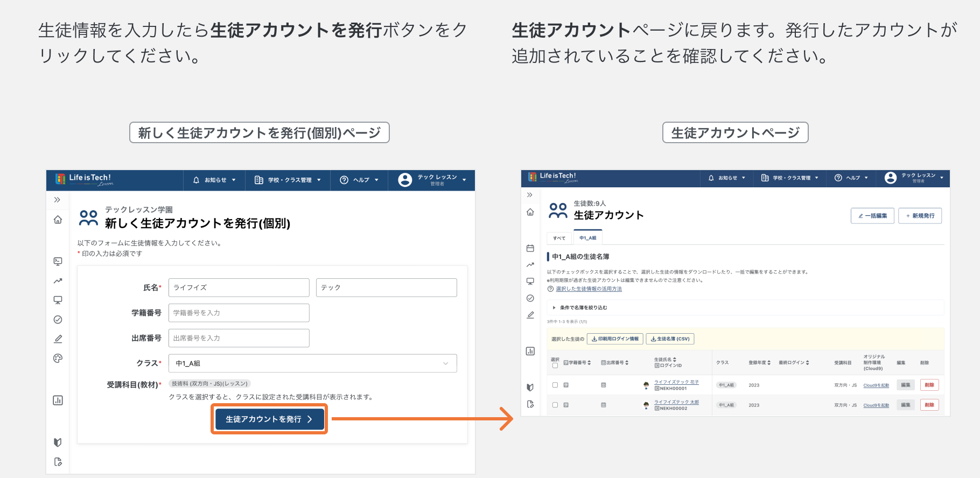Download 生徒名簿 (CSV)
Image resolution: width=980 pixels, height=478 pixels.
point(670,339)
